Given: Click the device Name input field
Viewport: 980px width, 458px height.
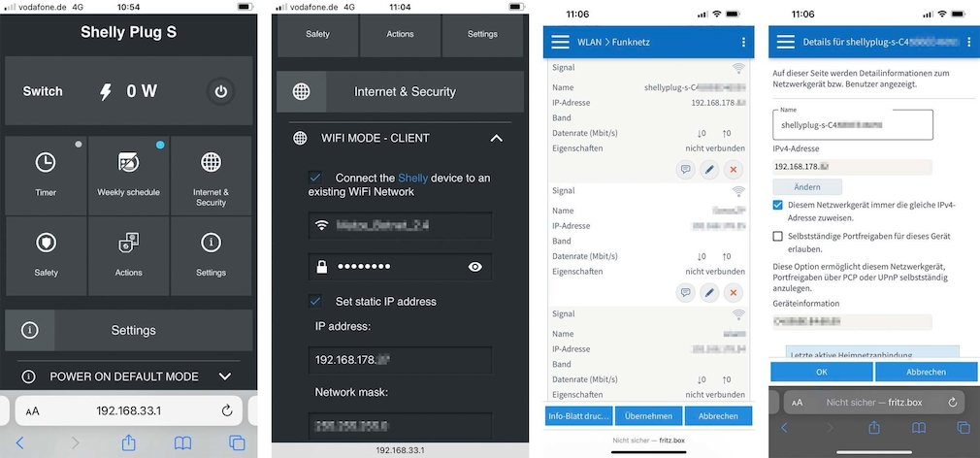Looking at the screenshot, I should point(852,125).
